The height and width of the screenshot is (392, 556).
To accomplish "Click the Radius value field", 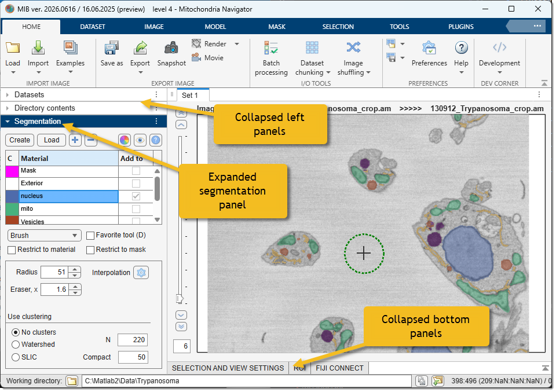I will click(x=54, y=272).
